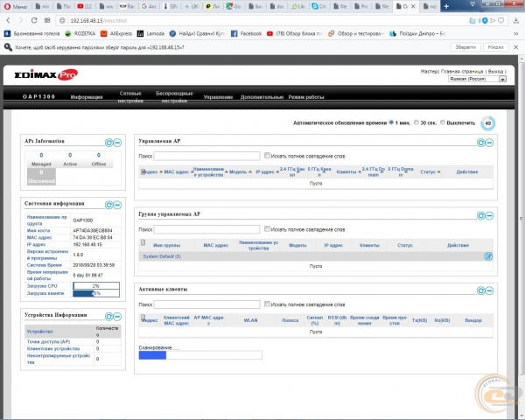Open the Russian (Россия) language dropdown
The width and height of the screenshot is (525, 420).
pyautogui.click(x=477, y=79)
